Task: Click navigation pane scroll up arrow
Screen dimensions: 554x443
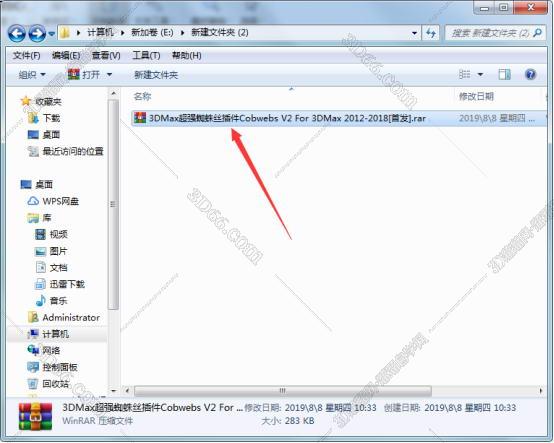Action: (113, 94)
